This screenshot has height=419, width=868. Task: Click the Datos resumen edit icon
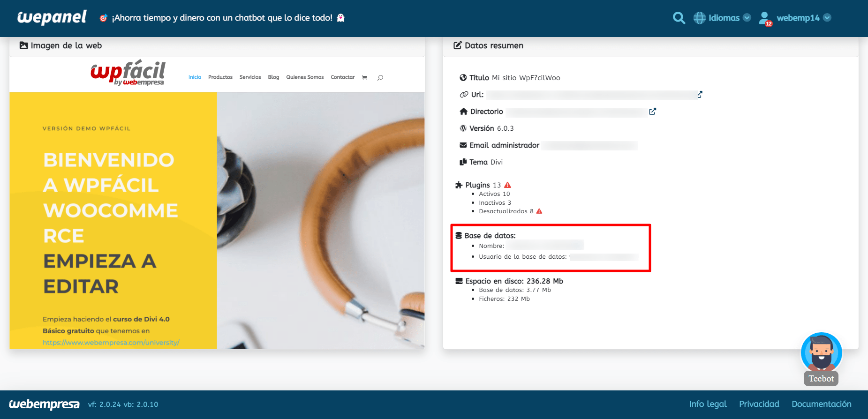[x=457, y=45]
